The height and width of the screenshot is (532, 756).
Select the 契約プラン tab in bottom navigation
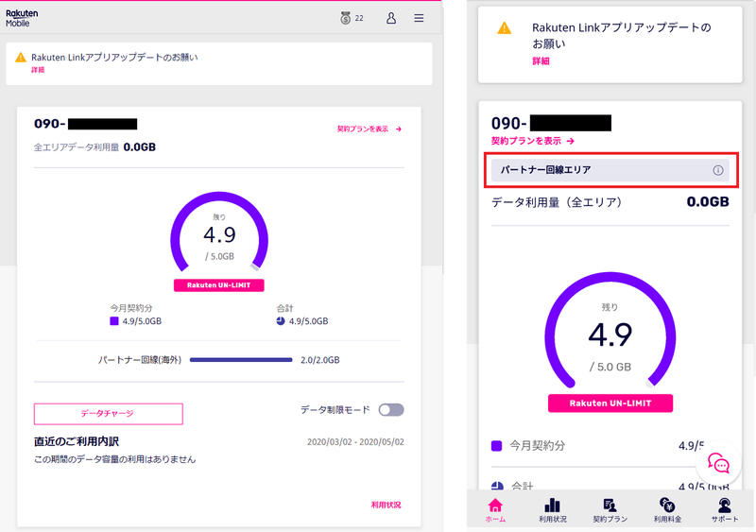(610, 511)
